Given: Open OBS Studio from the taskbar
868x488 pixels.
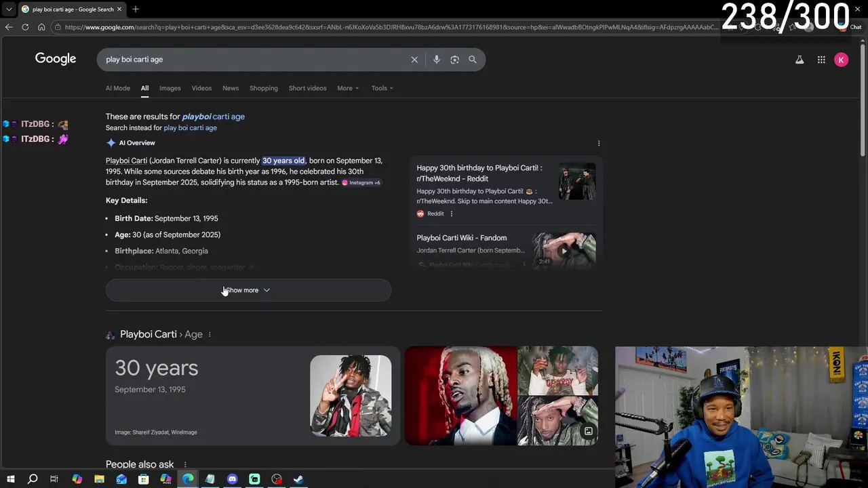Looking at the screenshot, I should click(x=277, y=479).
